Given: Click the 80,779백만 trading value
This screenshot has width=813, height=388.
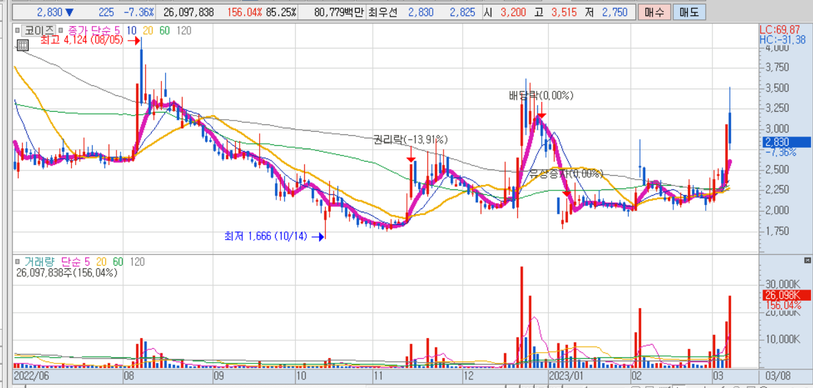Looking at the screenshot, I should coord(339,12).
